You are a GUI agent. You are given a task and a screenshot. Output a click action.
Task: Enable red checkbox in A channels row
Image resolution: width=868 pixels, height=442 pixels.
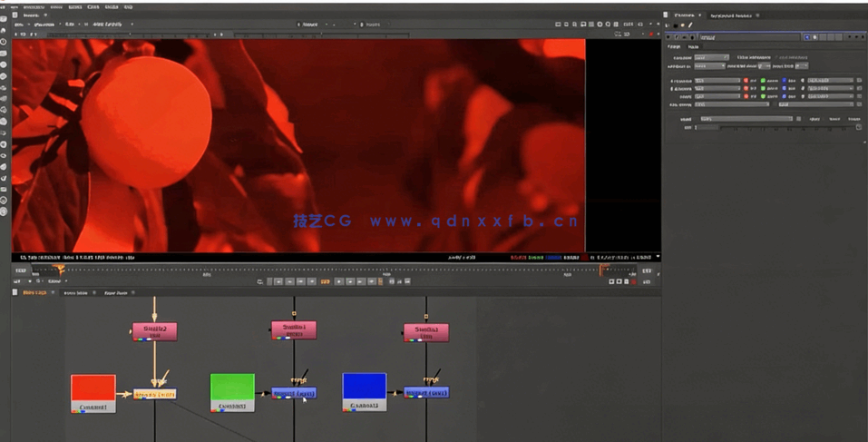point(746,81)
